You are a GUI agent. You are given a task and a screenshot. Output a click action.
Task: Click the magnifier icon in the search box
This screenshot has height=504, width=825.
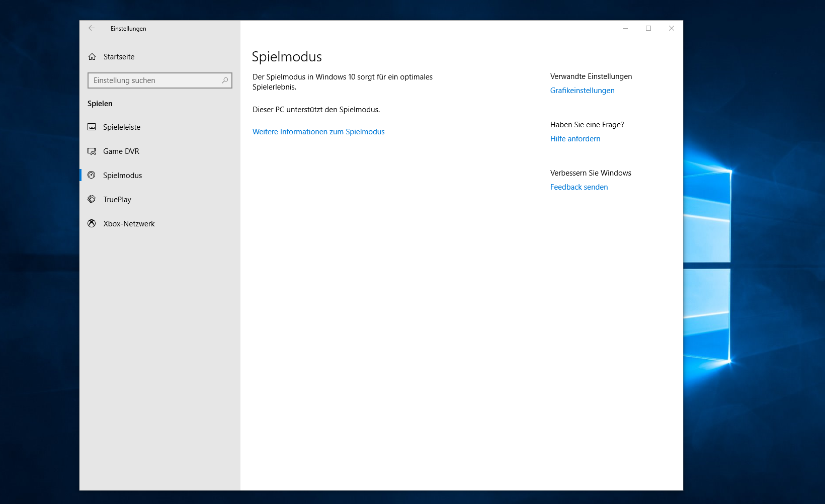[x=225, y=80]
